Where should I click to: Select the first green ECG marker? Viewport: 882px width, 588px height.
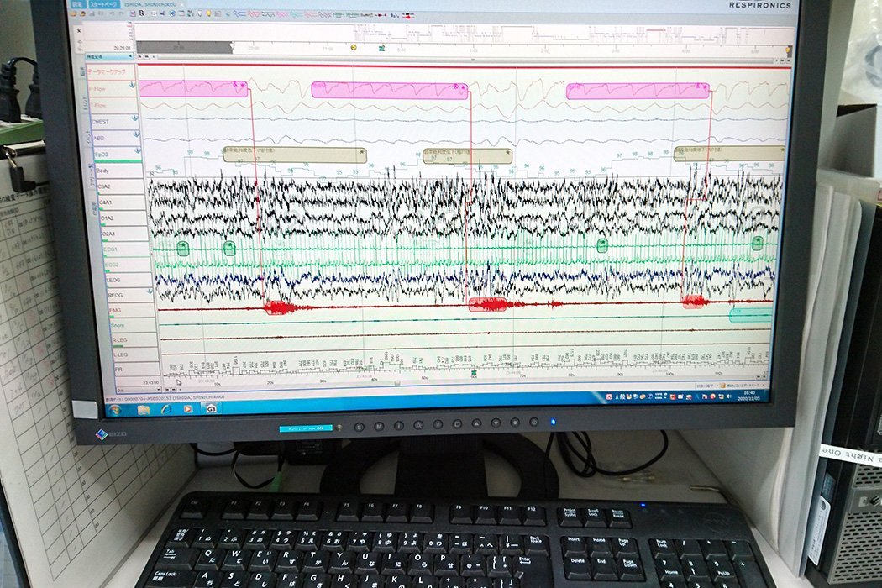pyautogui.click(x=183, y=248)
